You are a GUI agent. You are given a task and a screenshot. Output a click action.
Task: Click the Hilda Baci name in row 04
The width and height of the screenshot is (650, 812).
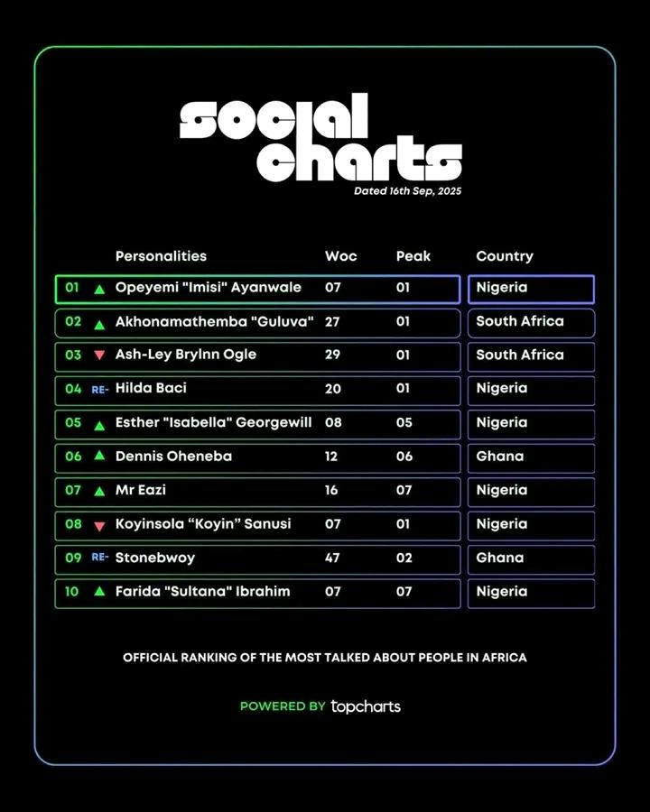click(x=151, y=389)
